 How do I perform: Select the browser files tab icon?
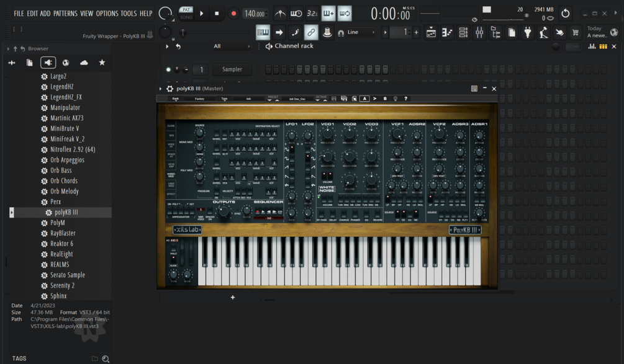point(29,63)
